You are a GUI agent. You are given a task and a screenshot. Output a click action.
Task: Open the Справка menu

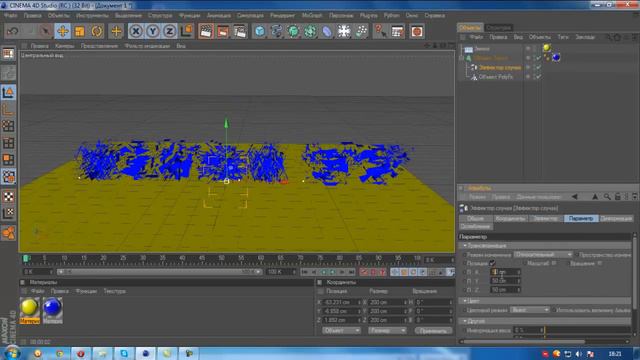[435, 16]
